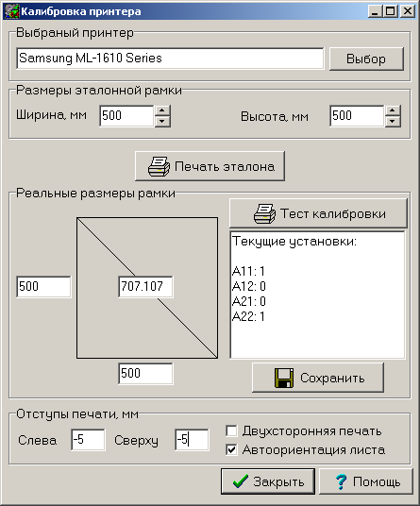Maximize the Калибровка принтера window
The height and width of the screenshot is (506, 420).
coord(391,11)
